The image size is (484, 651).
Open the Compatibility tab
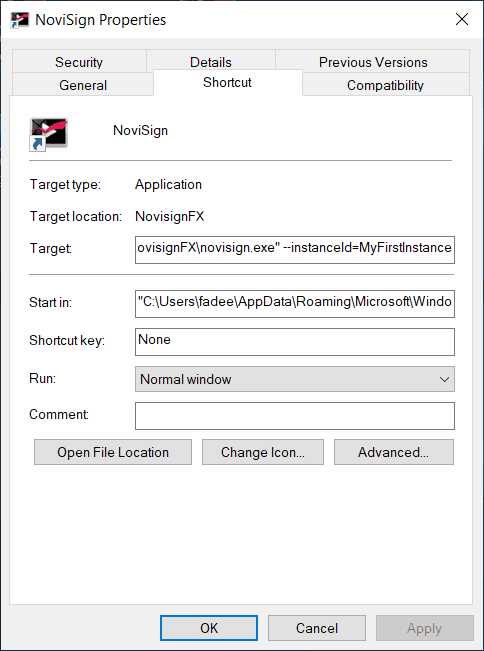pos(385,85)
